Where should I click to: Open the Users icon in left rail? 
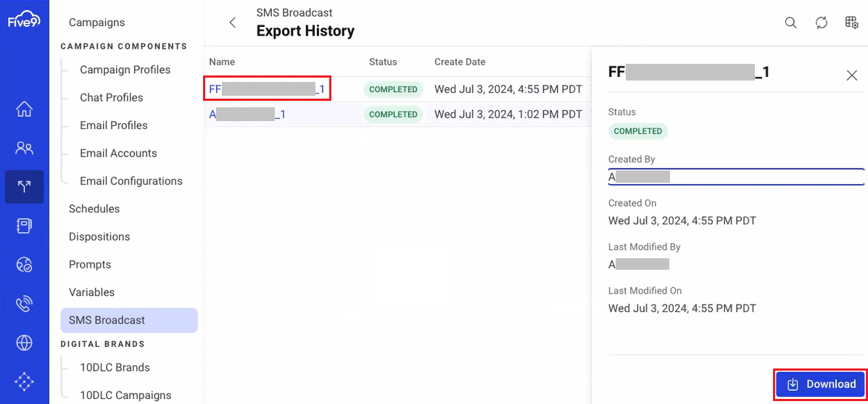click(x=25, y=148)
